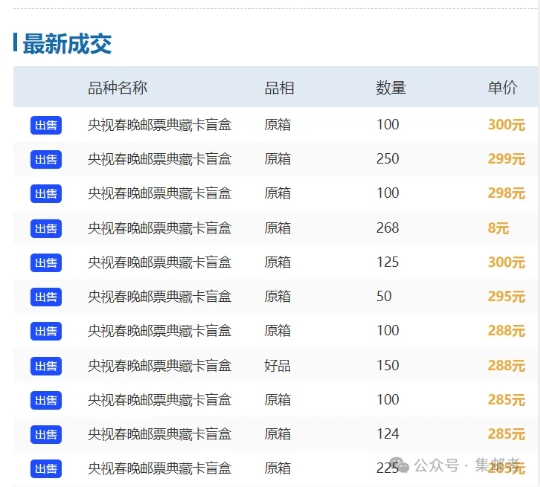This screenshot has height=487, width=540.
Task: Click the 出售 badge in the 295元 row
Action: [x=46, y=297]
